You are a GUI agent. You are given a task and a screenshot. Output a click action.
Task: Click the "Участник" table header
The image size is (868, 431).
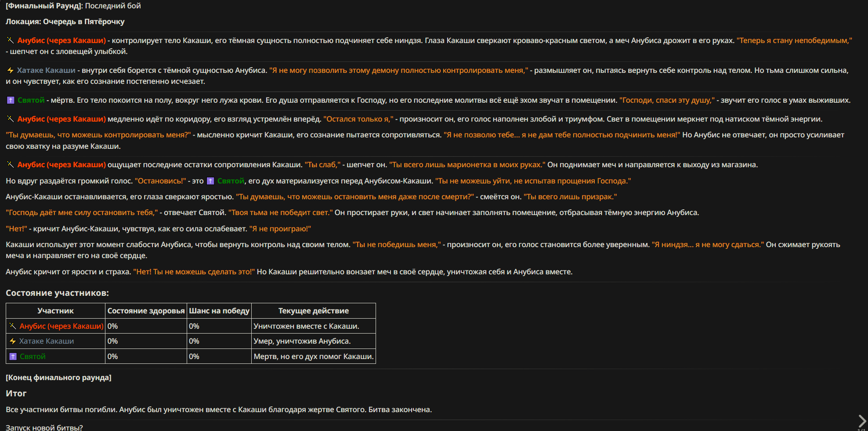point(56,311)
